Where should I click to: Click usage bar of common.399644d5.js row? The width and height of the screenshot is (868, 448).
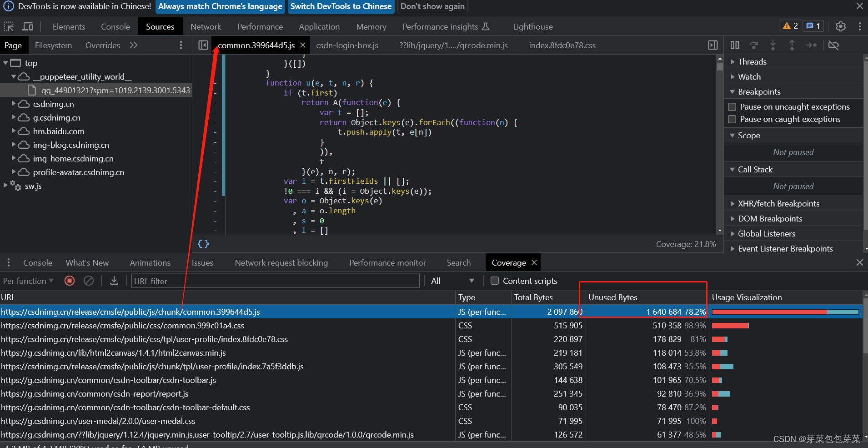785,312
